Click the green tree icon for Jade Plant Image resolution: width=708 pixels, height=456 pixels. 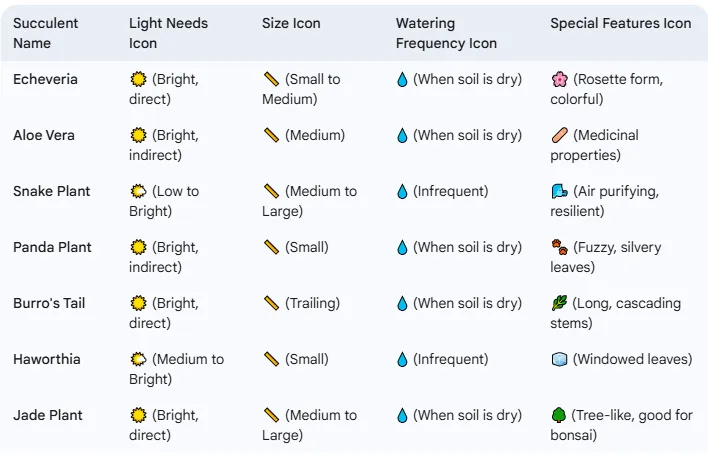pyautogui.click(x=559, y=415)
